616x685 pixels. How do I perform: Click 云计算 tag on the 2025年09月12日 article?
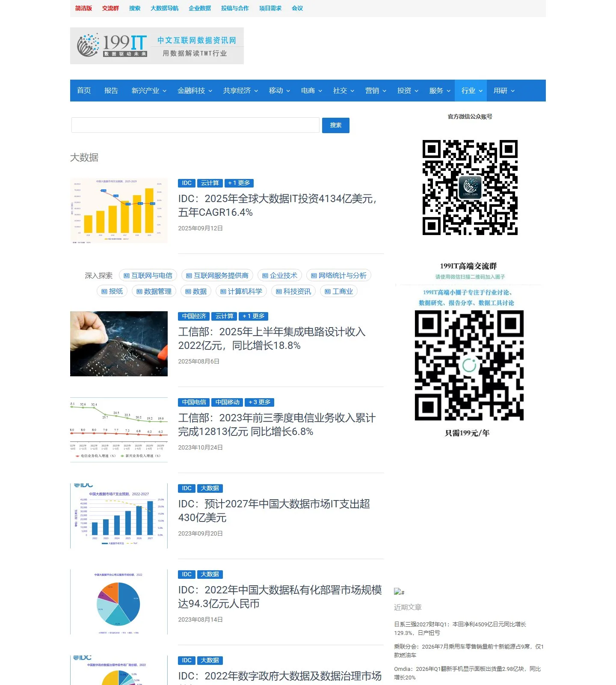pyautogui.click(x=210, y=183)
